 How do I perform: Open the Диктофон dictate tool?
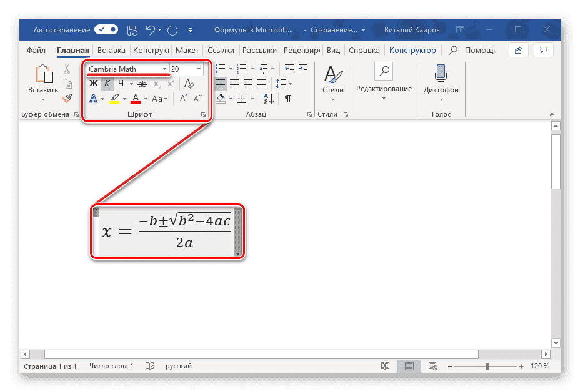[441, 81]
